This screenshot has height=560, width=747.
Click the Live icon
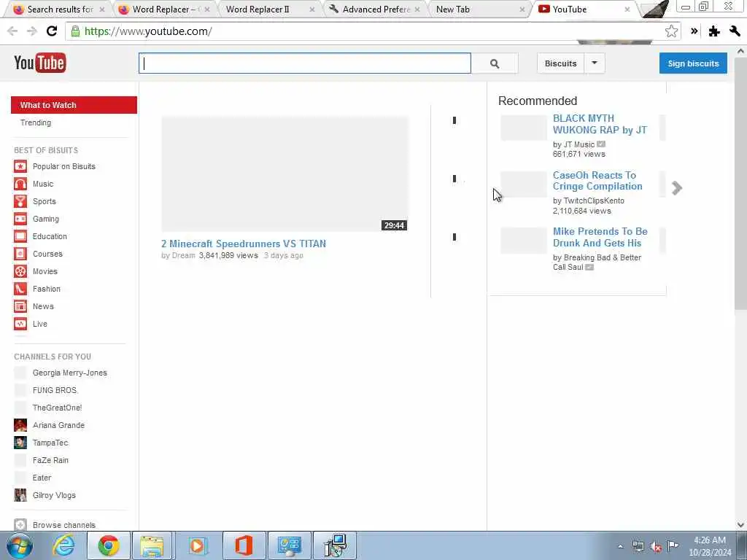(20, 324)
